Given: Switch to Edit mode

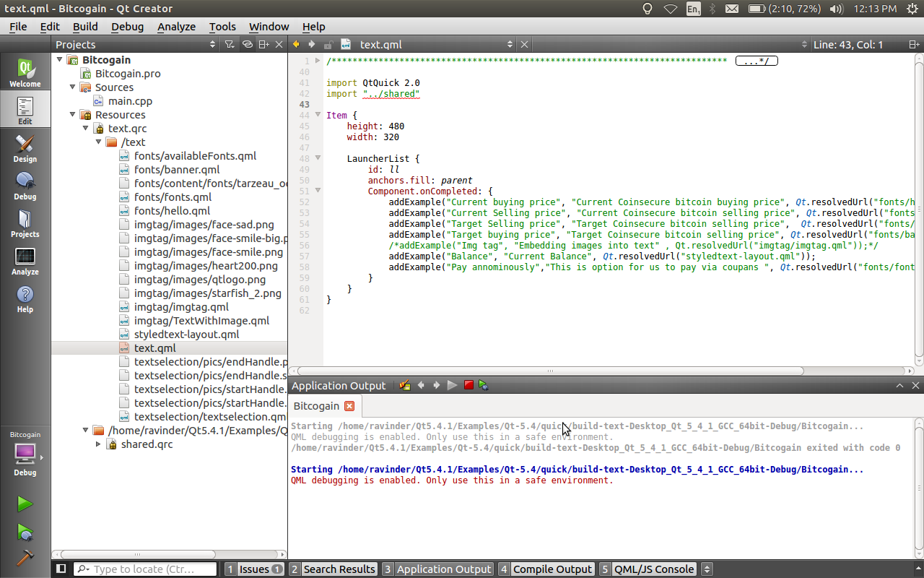Looking at the screenshot, I should click(x=25, y=111).
